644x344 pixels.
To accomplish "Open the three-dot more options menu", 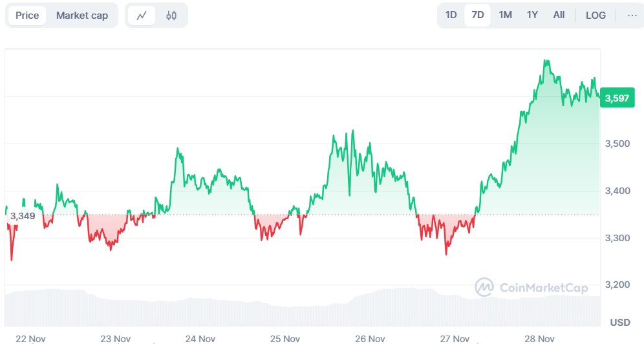I will pos(632,15).
